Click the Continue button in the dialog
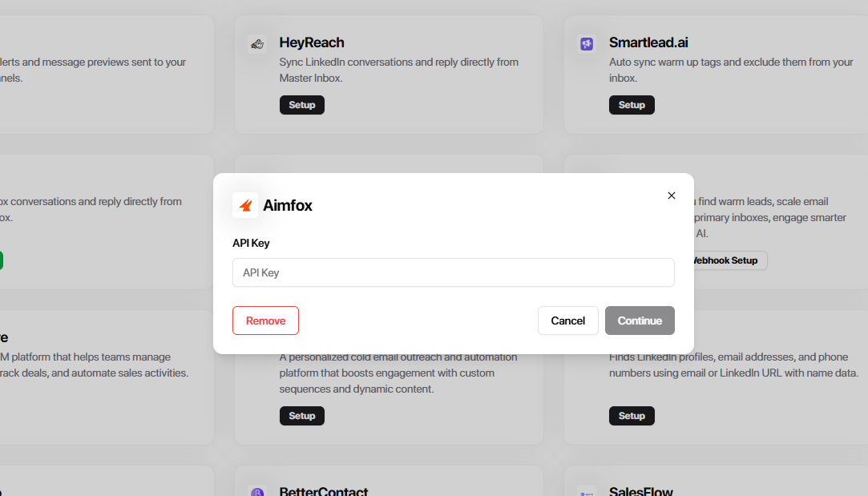Image resolution: width=868 pixels, height=496 pixels. click(640, 321)
